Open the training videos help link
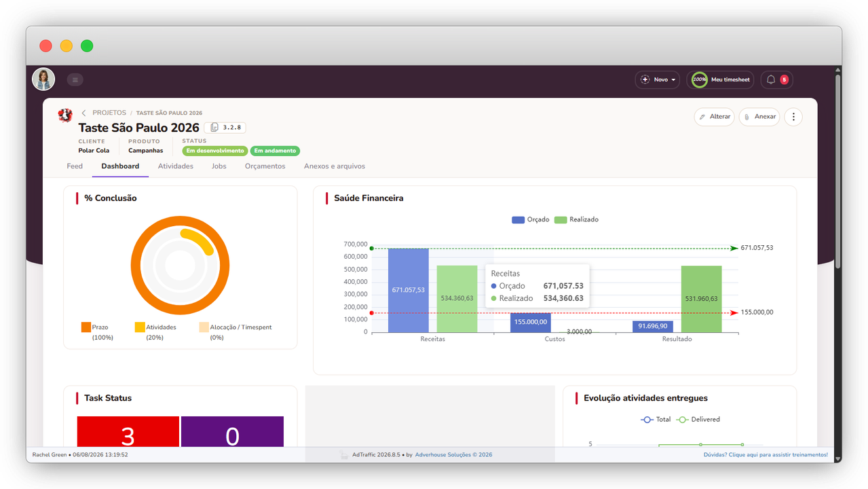This screenshot has width=868, height=489. [766, 455]
